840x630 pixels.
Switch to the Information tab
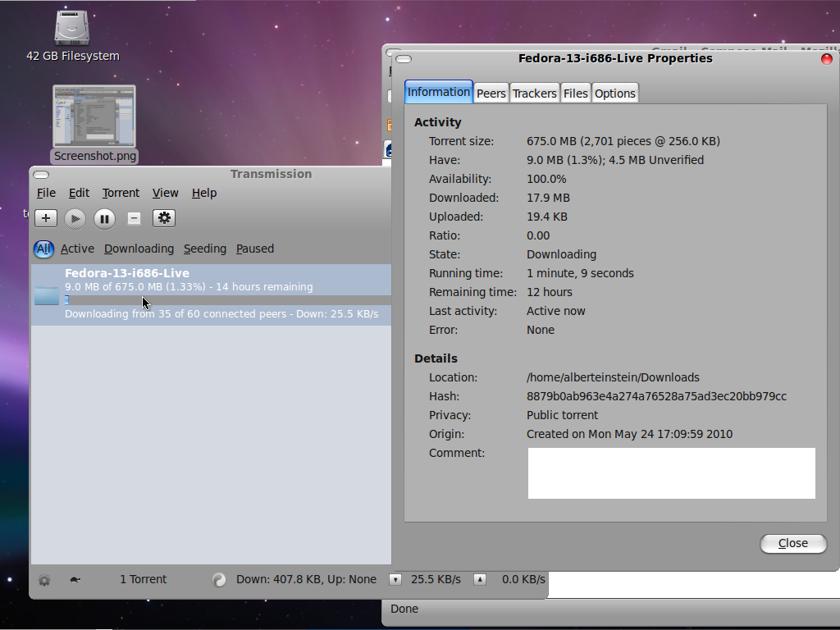[439, 92]
